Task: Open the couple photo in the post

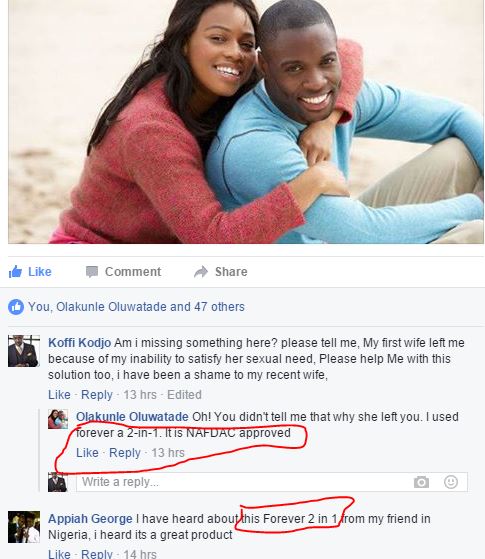Action: [x=246, y=122]
